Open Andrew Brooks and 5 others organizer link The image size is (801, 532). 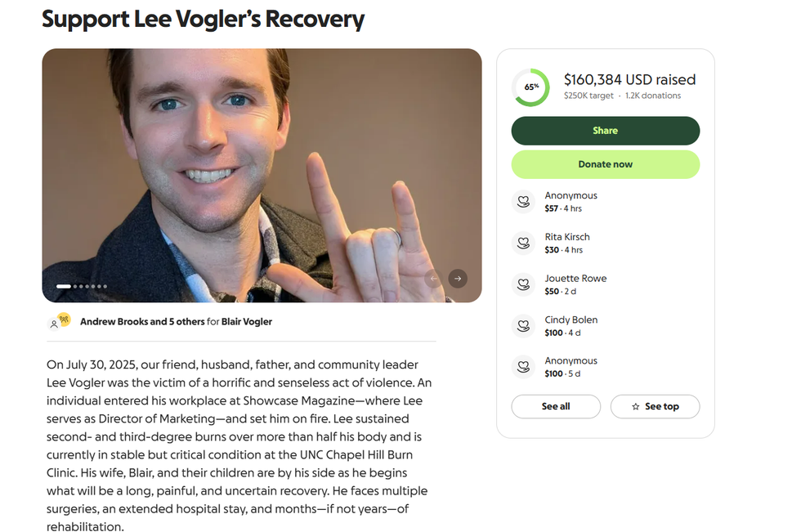click(x=142, y=322)
